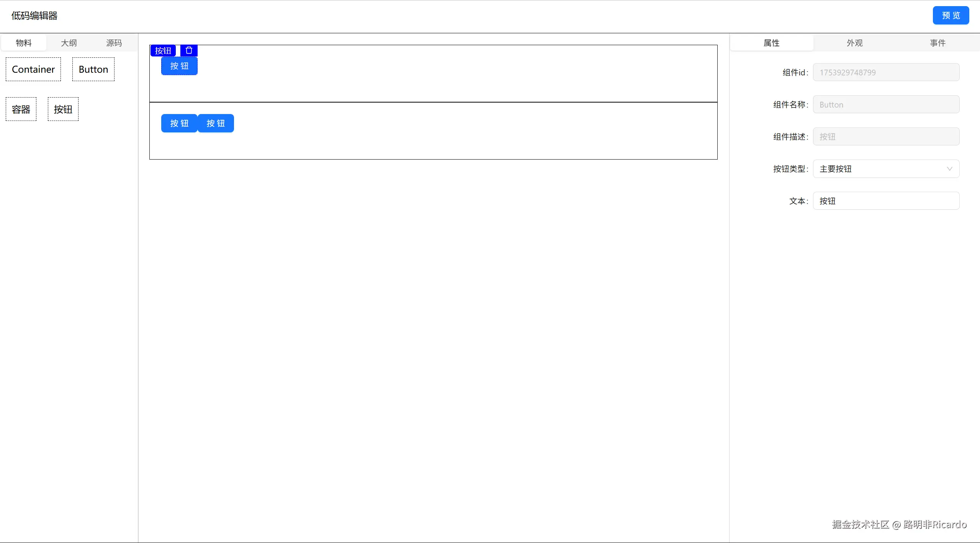Viewport: 980px width, 543px height.
Task: Open the 按钮类型 select showing 主要按钮
Action: [881, 169]
